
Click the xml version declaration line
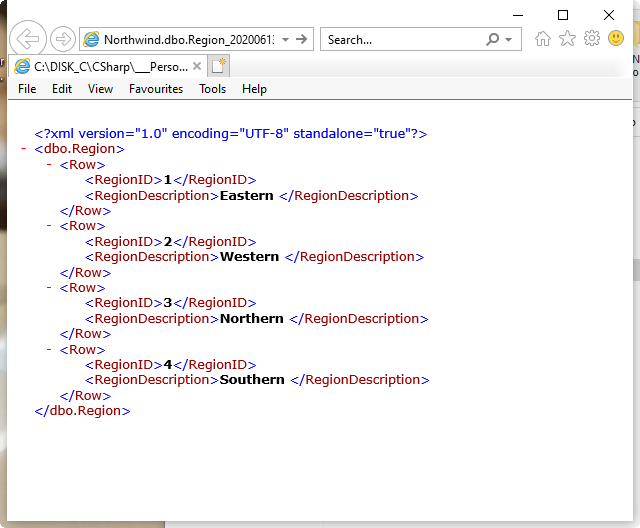point(231,133)
